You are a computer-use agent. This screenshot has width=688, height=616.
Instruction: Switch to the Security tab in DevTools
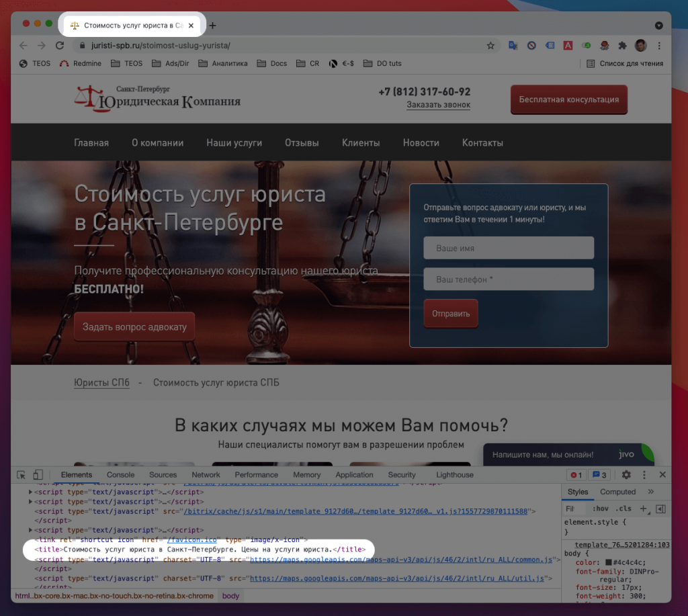[x=402, y=475]
